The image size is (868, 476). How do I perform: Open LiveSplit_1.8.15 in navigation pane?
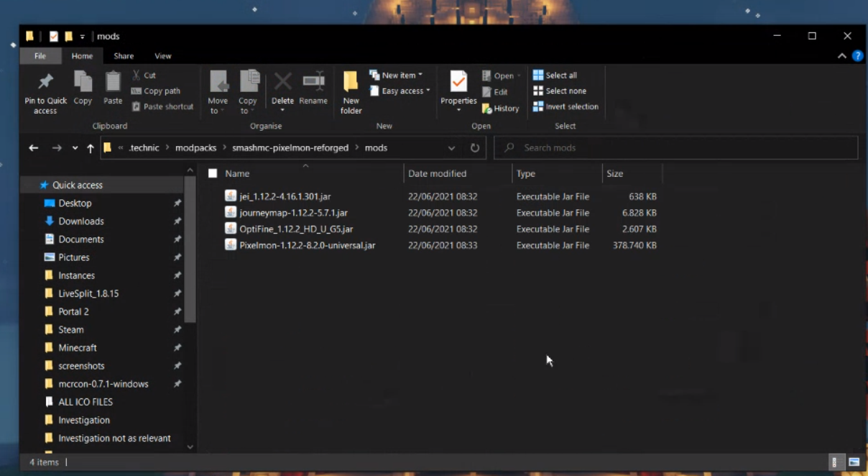[88, 293]
